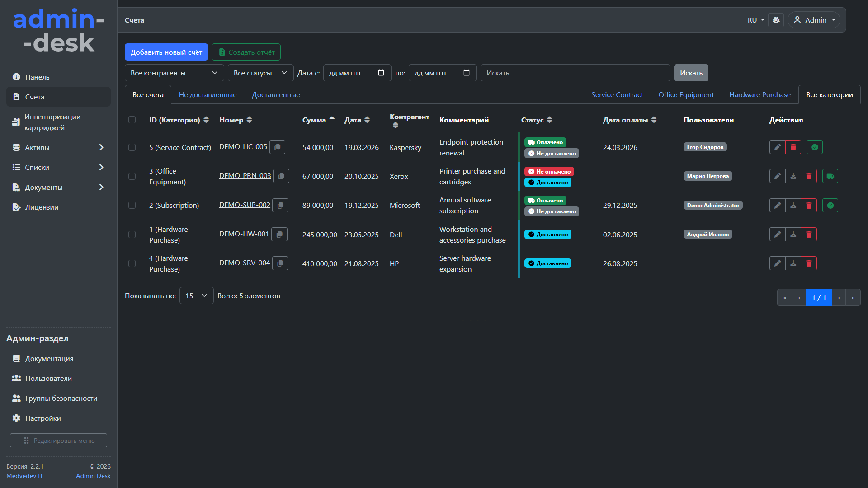Screen dimensions: 868x488
Task: Select the checkbox for HP invoice row
Action: [132, 263]
